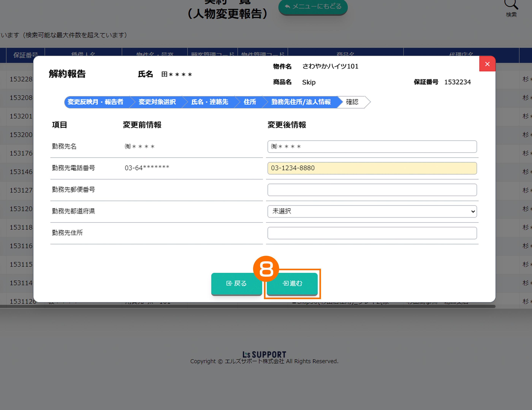532x410 pixels.
Task: Click the 勤務先住所 input field
Action: point(372,233)
